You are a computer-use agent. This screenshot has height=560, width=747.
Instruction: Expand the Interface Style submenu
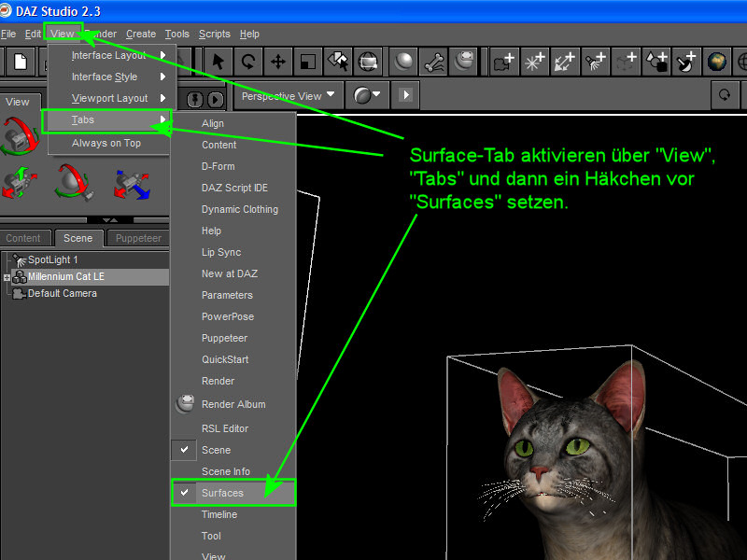click(x=112, y=77)
